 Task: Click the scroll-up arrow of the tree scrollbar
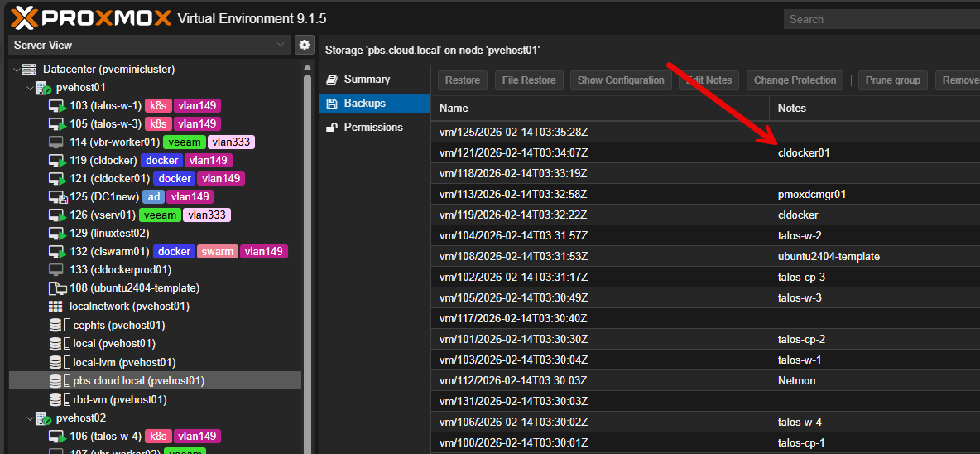pyautogui.click(x=307, y=67)
